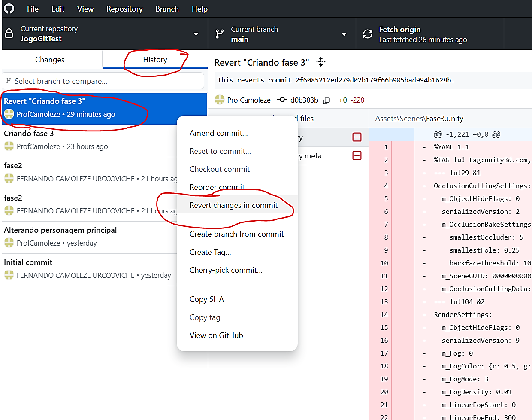Switch to the Changes tab

[50, 60]
